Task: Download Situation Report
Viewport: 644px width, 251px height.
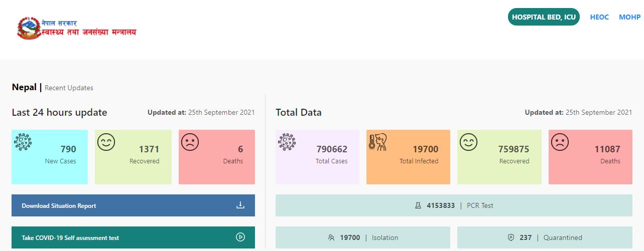Action: 133,205
